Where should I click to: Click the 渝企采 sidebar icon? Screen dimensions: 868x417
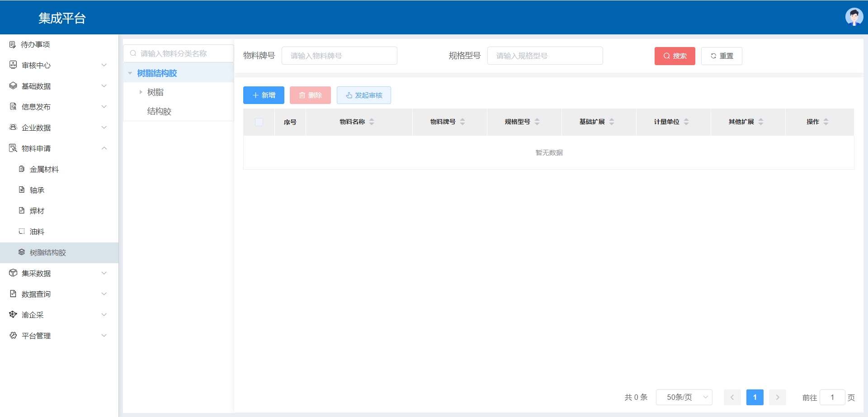[x=13, y=315]
